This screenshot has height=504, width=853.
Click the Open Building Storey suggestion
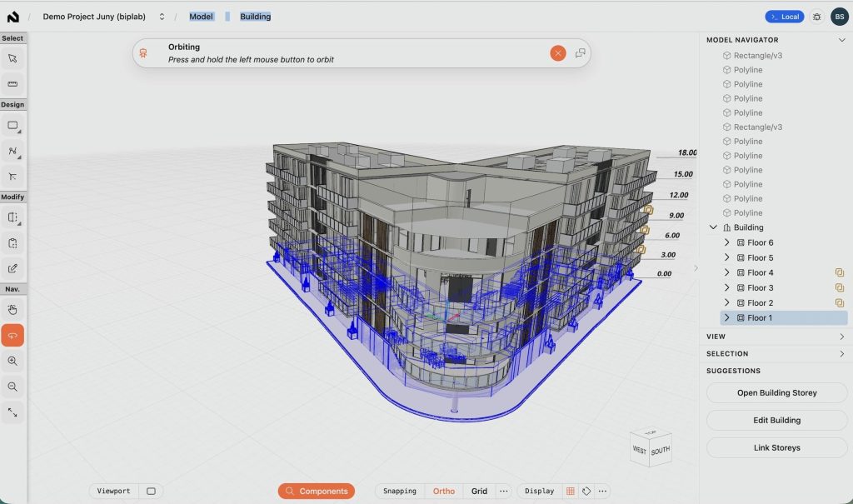tap(777, 393)
